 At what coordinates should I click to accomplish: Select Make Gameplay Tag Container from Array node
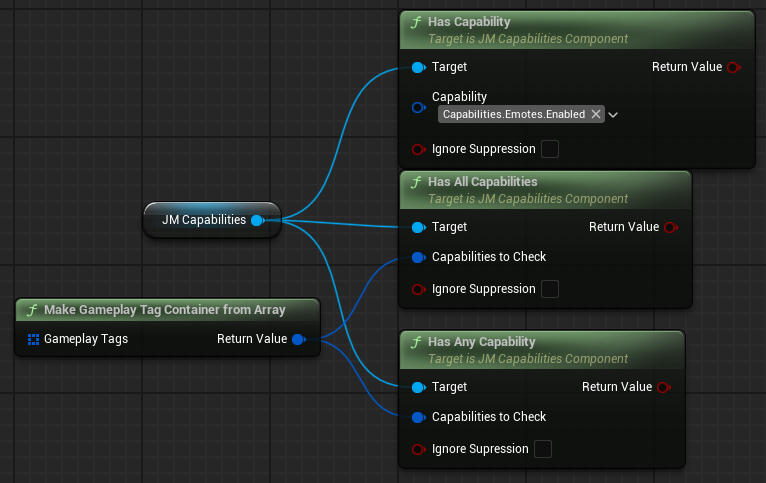(x=165, y=309)
